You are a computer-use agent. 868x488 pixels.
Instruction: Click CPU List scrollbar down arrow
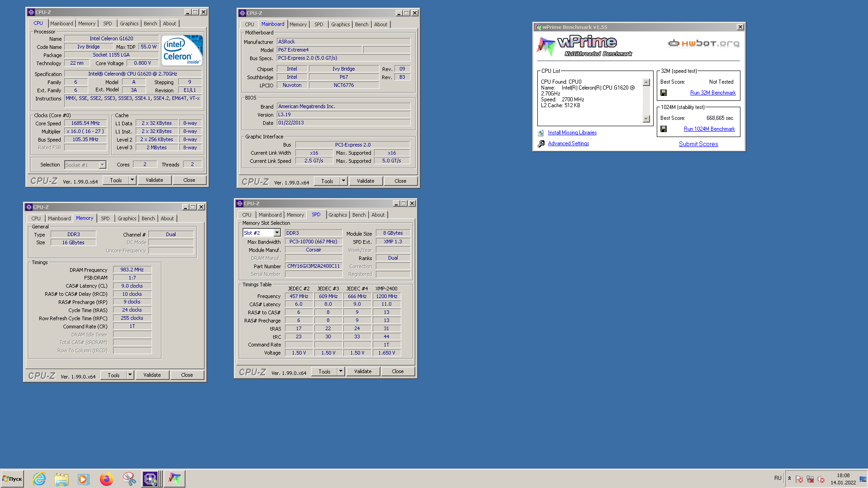coord(646,119)
